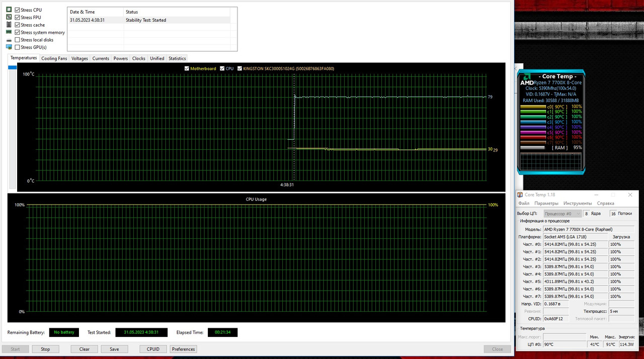
Task: Click the Stop button
Action: click(x=45, y=349)
